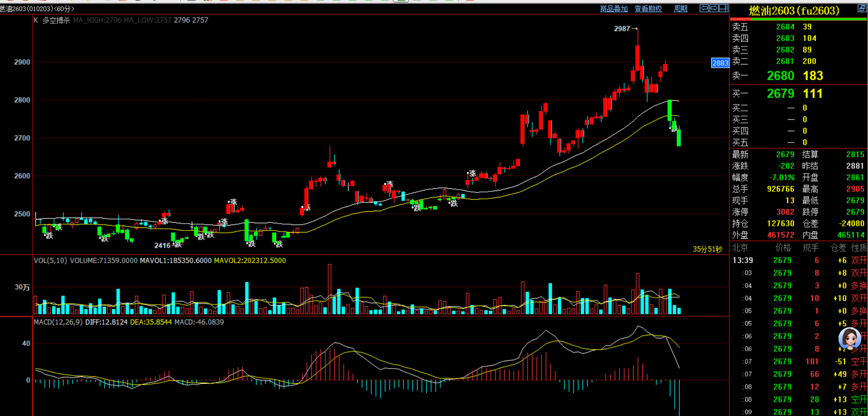Go to next contract with right arrow icon
Screen dimensions: 868x416
tap(714, 8)
